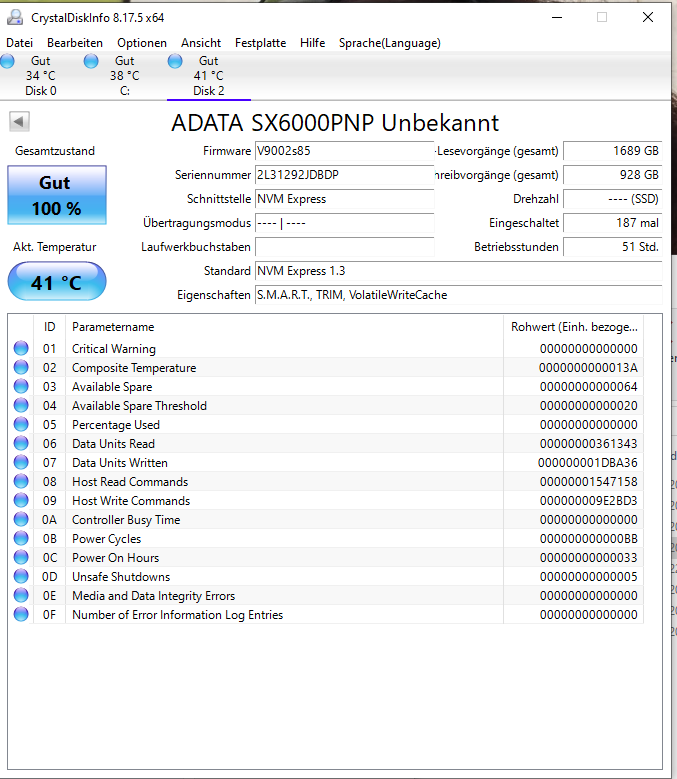Click the Eingeschaltet value 187 mal
The width and height of the screenshot is (677, 779).
click(612, 223)
